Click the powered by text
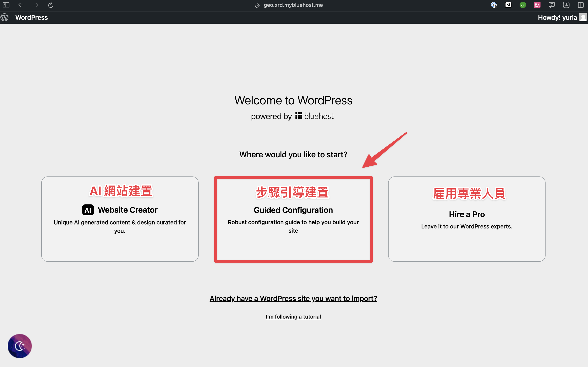Viewport: 588px width, 367px height. [271, 116]
